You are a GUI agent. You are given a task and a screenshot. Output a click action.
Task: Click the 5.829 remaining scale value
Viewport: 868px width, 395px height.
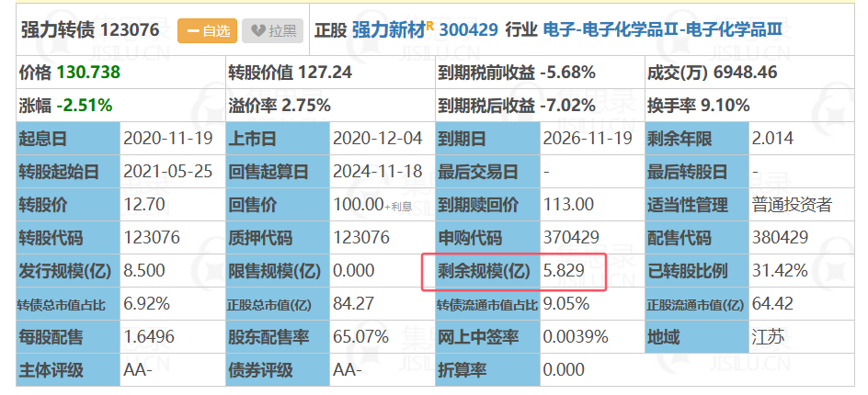[x=564, y=270]
